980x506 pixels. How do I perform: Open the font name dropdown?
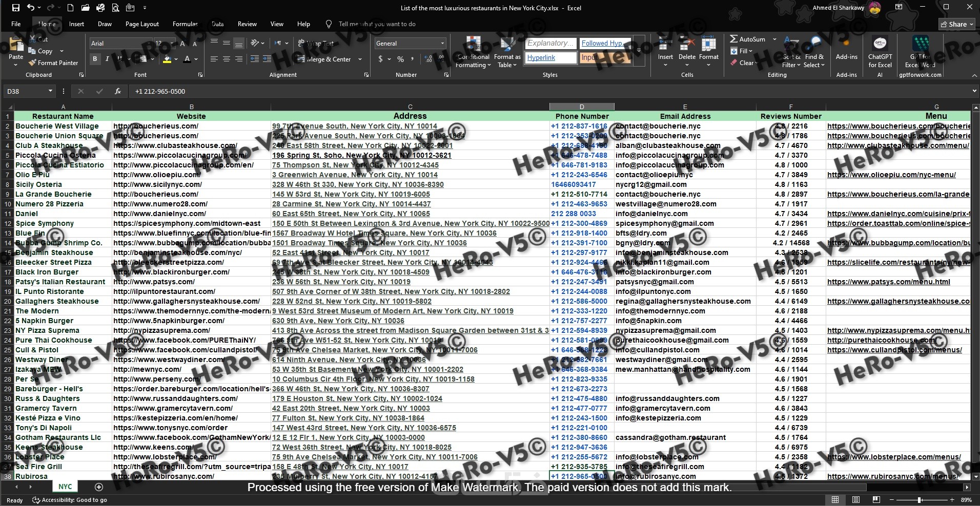coord(150,44)
